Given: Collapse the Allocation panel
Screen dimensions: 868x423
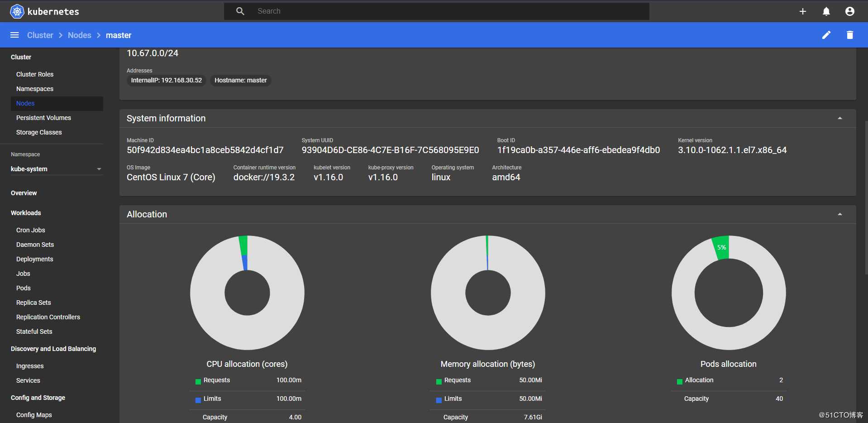Looking at the screenshot, I should (840, 214).
